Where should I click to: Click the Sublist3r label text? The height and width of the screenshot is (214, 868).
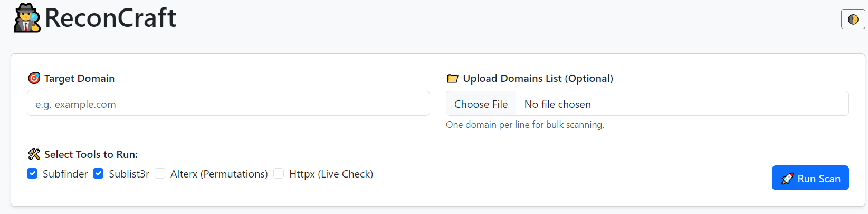tap(129, 174)
